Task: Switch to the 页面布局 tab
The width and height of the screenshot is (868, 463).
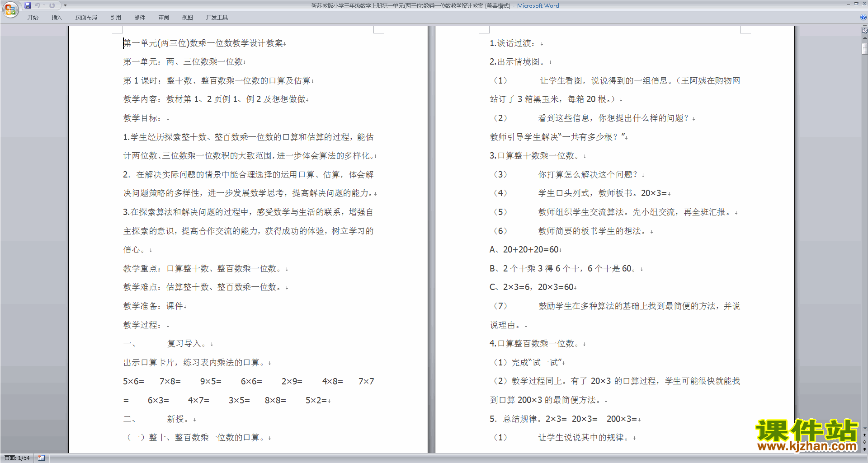Action: pos(86,17)
